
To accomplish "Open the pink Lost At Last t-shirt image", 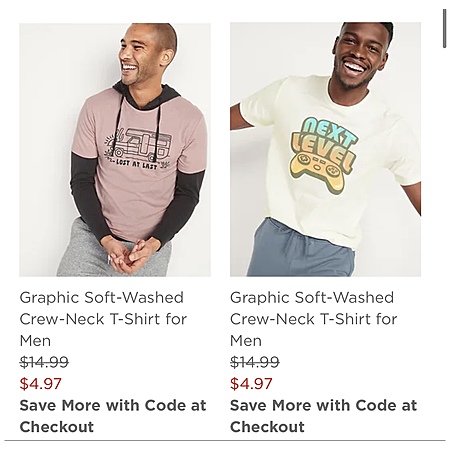I will pyautogui.click(x=115, y=150).
